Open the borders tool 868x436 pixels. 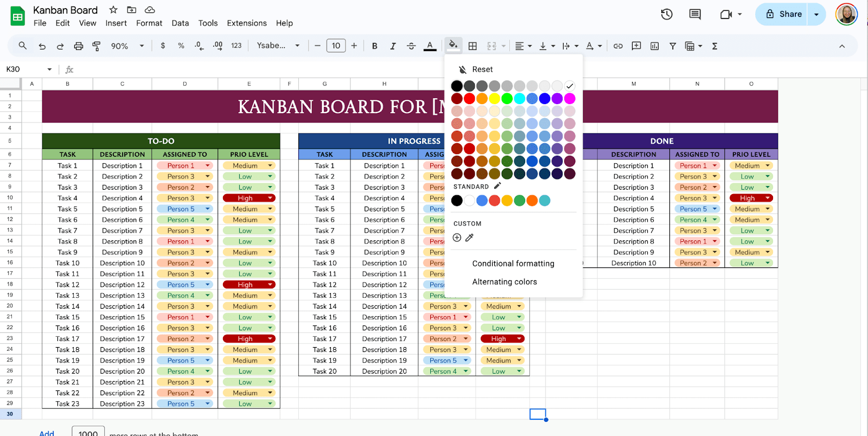[x=473, y=46]
